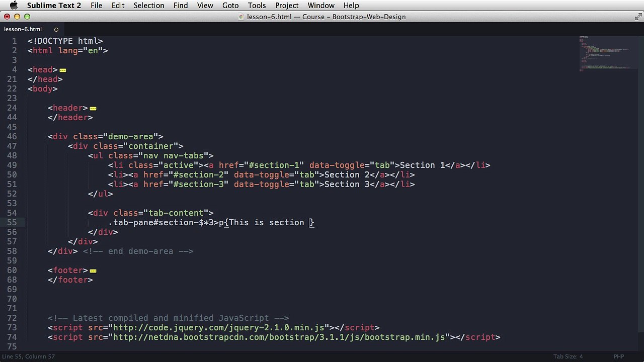This screenshot has height=362, width=644.
Task: Close the lesson-6.html tab via its unsaved dot
Action: (x=56, y=29)
